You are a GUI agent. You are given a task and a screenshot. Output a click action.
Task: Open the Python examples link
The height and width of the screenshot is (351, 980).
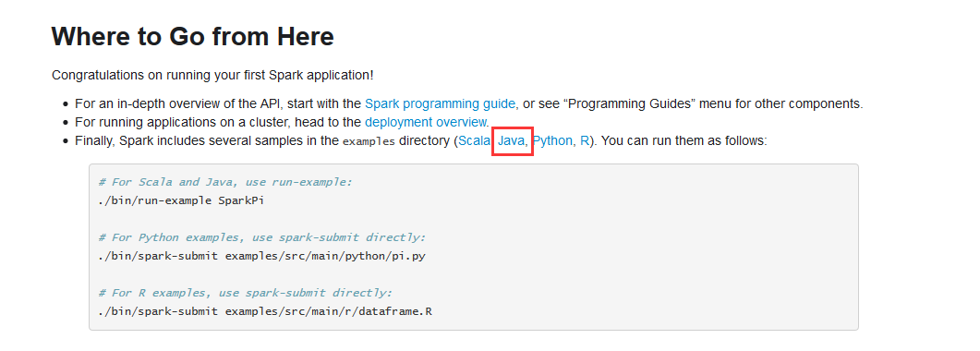coord(551,141)
